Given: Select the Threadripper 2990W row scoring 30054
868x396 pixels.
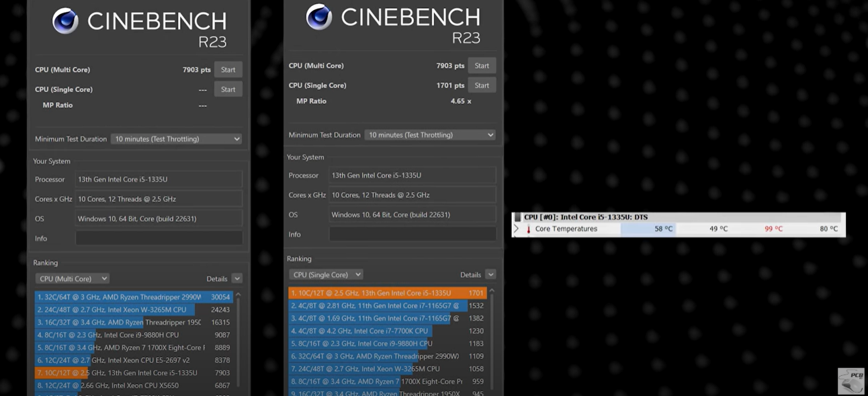Looking at the screenshot, I should click(133, 296).
